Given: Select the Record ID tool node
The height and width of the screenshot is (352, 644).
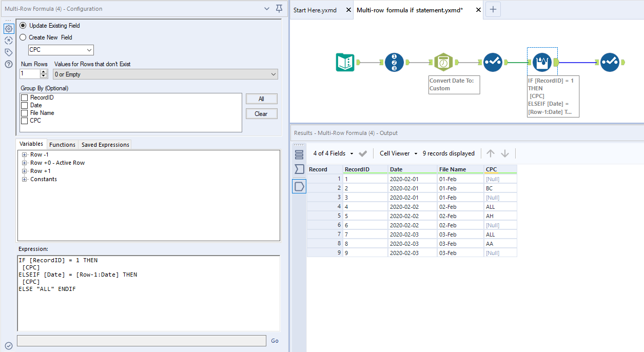Looking at the screenshot, I should (394, 62).
